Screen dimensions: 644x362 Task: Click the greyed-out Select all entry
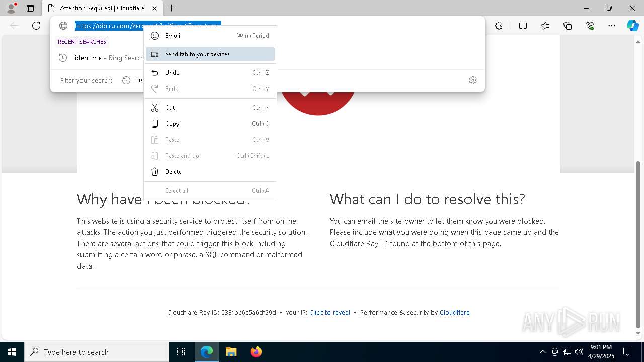click(210, 191)
